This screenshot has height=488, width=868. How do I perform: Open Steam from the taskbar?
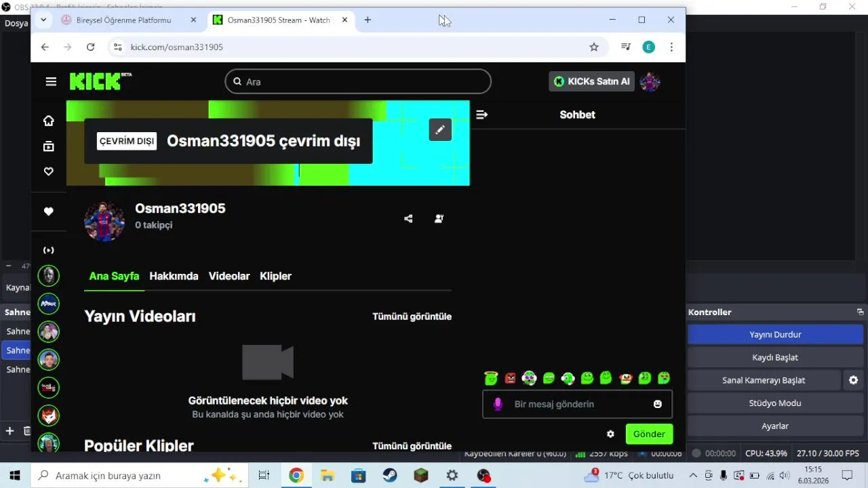390,475
